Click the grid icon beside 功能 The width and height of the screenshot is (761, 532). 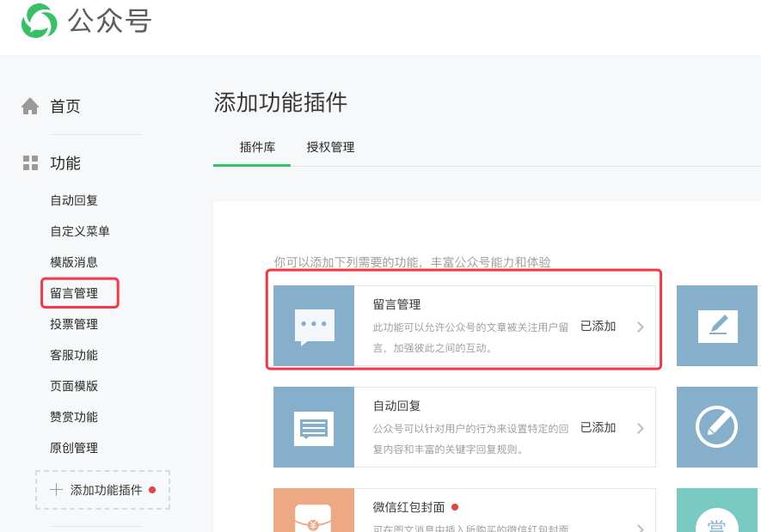coord(30,162)
